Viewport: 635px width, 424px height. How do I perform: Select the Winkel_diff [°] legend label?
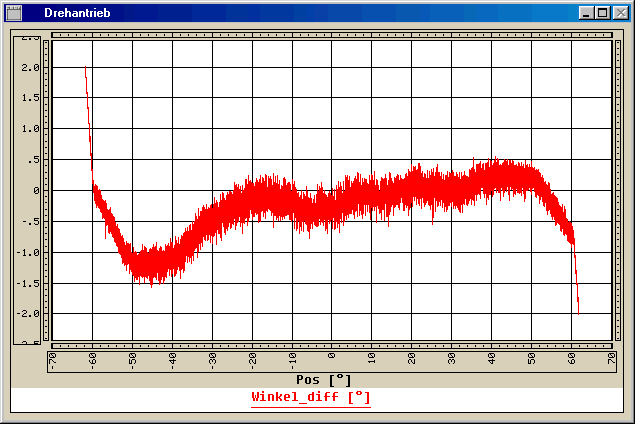[310, 398]
